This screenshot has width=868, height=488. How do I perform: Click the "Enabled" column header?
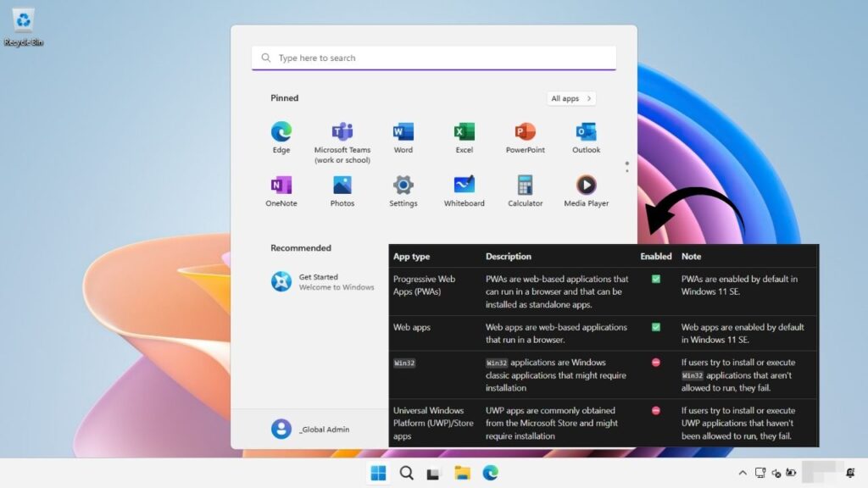pos(656,256)
